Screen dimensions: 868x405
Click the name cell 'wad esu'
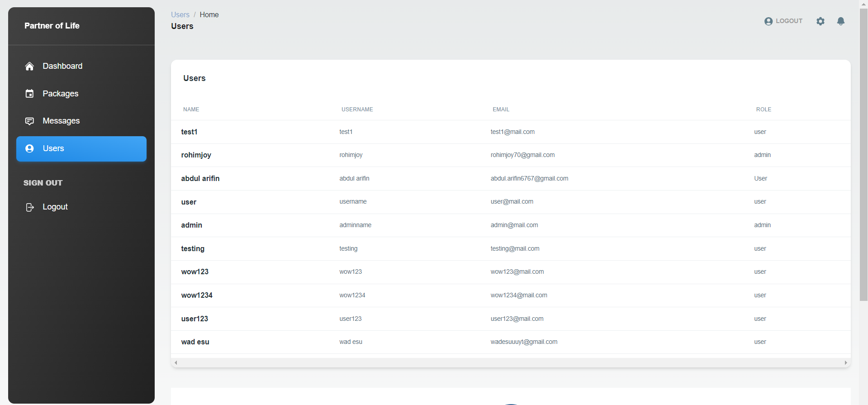tap(195, 342)
